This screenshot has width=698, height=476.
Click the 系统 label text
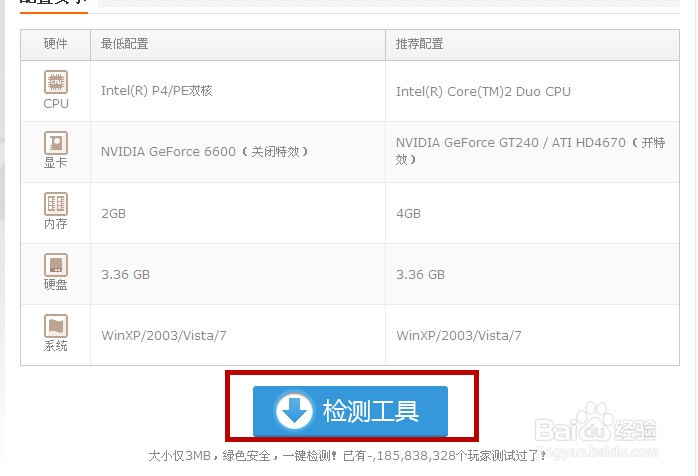point(56,346)
